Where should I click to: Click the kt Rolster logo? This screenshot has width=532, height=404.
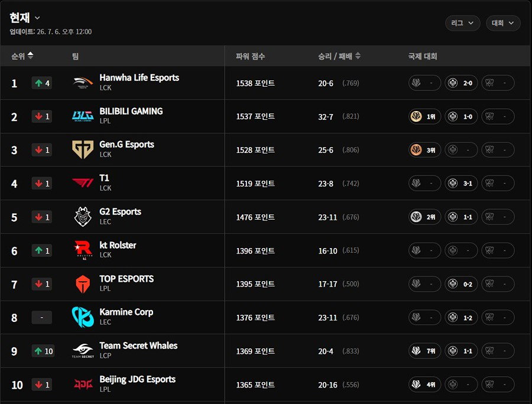pyautogui.click(x=83, y=250)
